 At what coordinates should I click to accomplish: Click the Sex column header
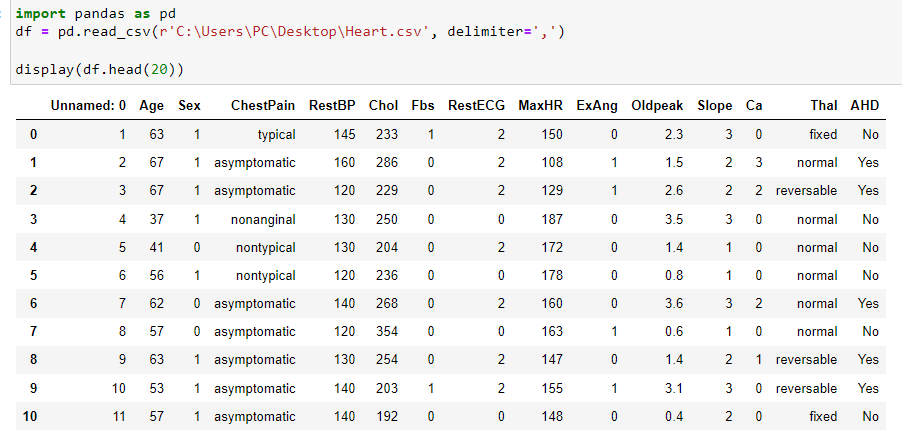click(x=189, y=106)
